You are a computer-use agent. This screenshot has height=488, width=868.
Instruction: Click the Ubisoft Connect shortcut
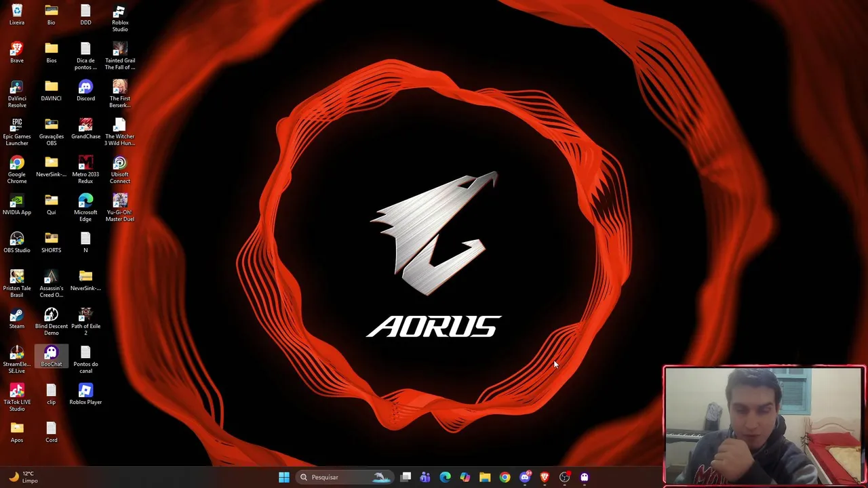[x=120, y=170]
